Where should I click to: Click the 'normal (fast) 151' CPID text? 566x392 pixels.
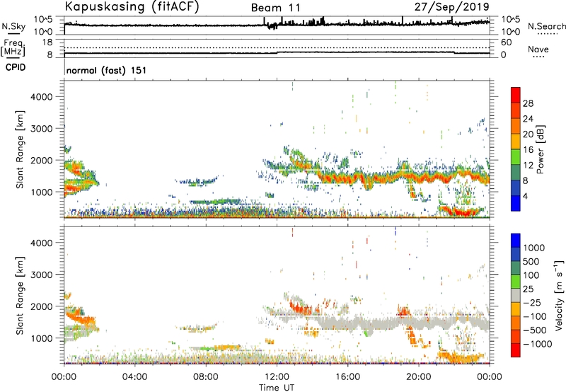(x=107, y=70)
